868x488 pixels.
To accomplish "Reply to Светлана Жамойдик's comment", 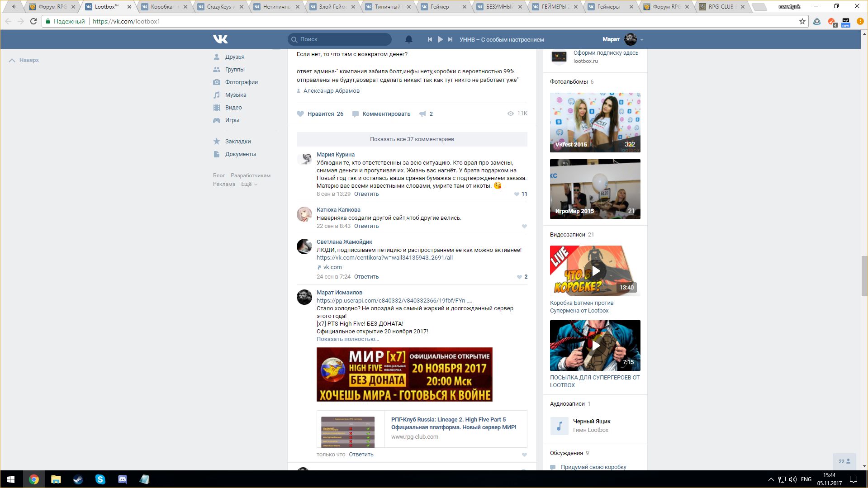I will pos(366,277).
